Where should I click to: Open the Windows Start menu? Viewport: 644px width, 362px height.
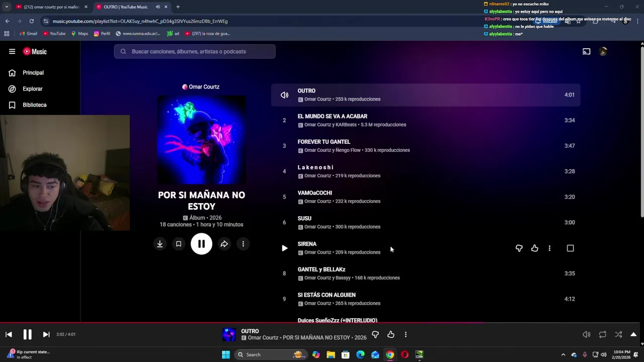(226, 354)
